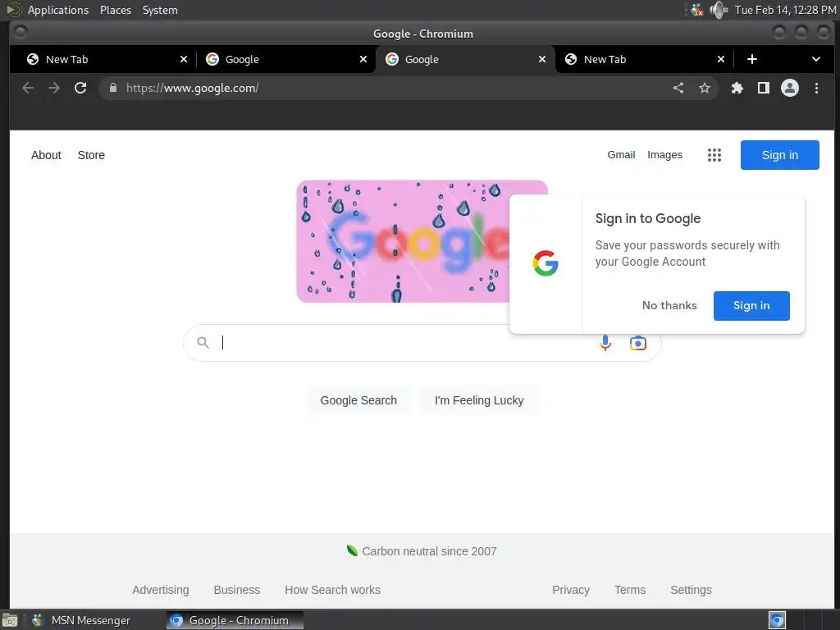
Task: Open a new tab with the plus button
Action: pos(752,59)
